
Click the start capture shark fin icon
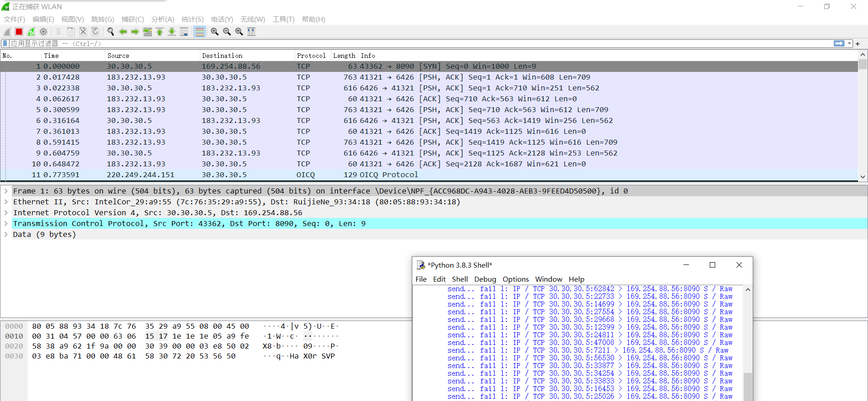[x=7, y=32]
